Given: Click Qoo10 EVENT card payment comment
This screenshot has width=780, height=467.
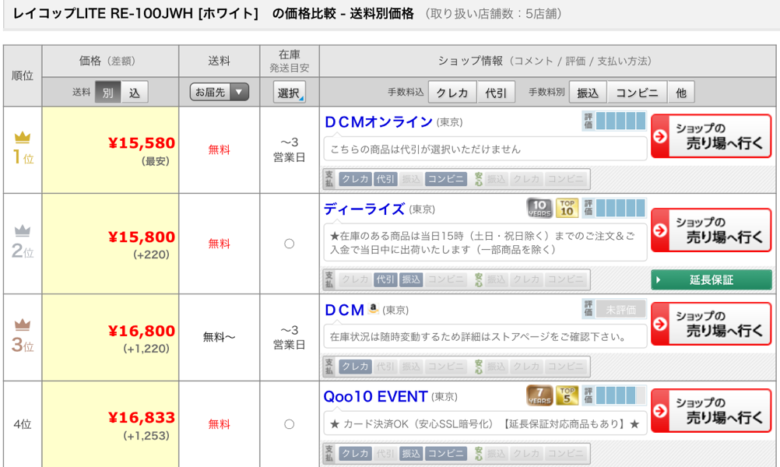Looking at the screenshot, I should [485, 424].
